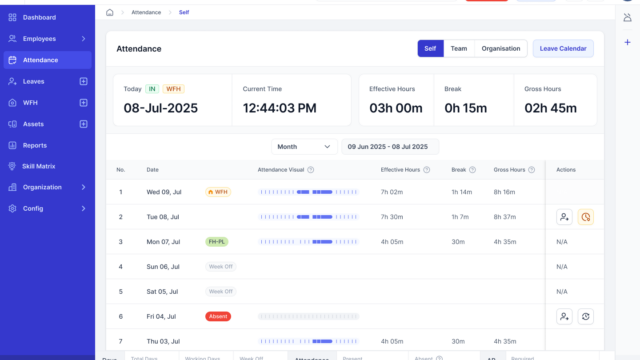
Task: Click the 8h 16m gross hours for Wed 09, Jul
Action: 504,192
